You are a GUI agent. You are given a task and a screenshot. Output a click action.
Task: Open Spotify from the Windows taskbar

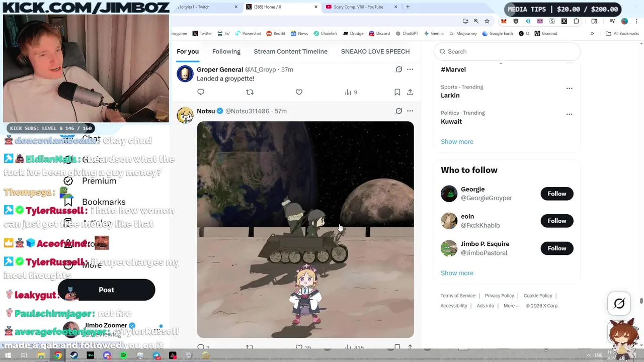pos(123,356)
